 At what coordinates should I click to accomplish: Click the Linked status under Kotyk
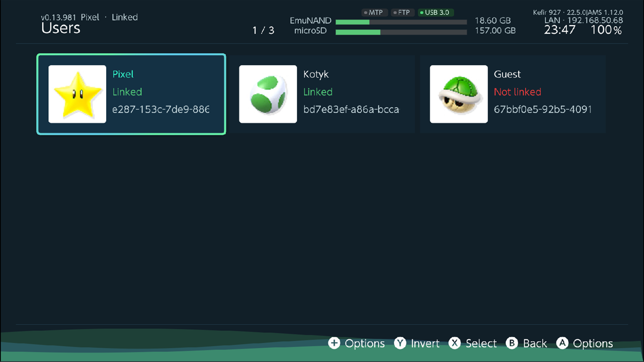(318, 92)
